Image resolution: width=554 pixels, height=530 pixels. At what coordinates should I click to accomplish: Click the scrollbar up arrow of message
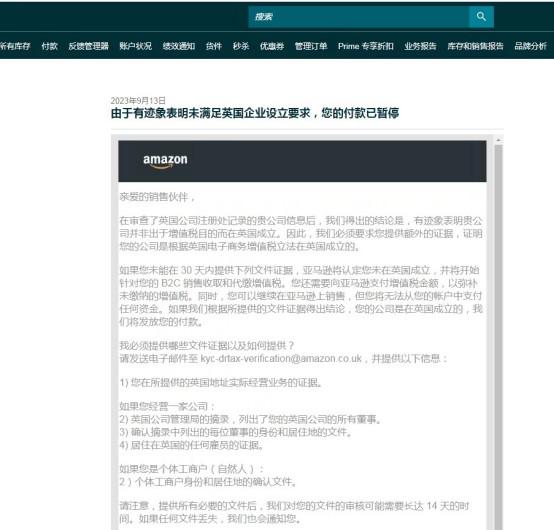pyautogui.click(x=499, y=140)
